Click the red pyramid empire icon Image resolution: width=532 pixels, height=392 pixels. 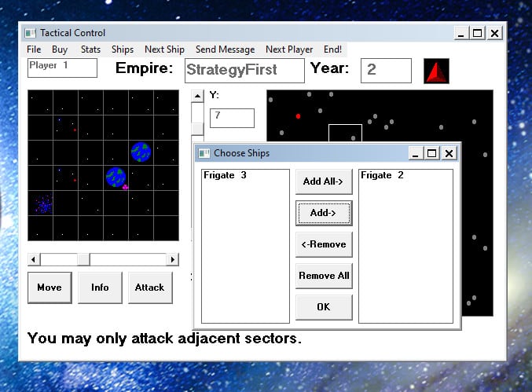tap(436, 71)
